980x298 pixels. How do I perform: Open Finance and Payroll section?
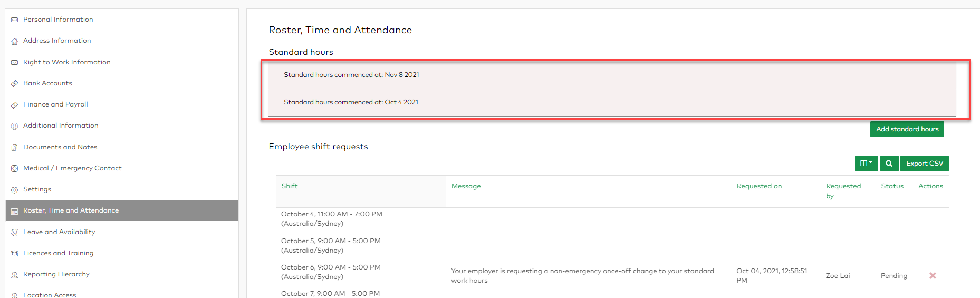[55, 104]
